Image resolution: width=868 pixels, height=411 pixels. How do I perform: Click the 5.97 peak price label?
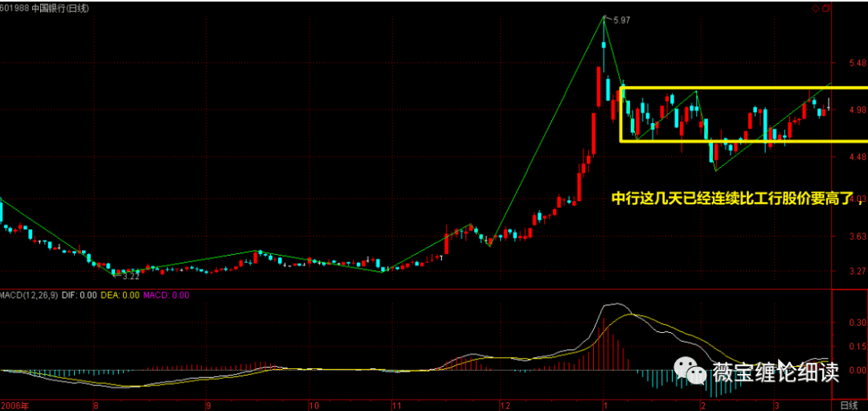(621, 20)
